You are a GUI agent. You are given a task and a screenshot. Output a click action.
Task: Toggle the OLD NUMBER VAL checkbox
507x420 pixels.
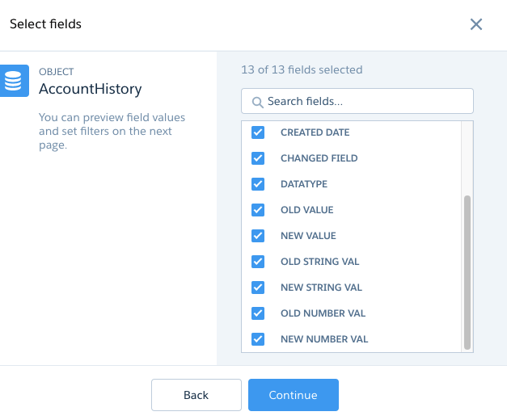[x=258, y=313]
